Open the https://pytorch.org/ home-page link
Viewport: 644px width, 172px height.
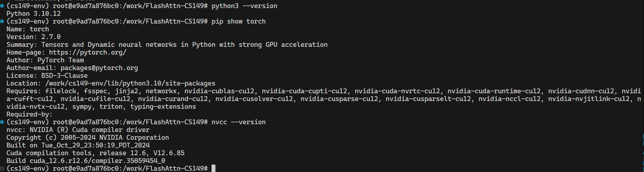[88, 52]
